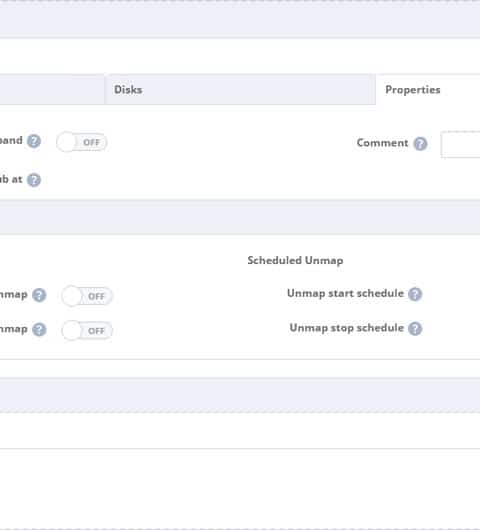Select the unlabeled tab left of Disks
Viewport: 480px width, 530px height.
52,90
